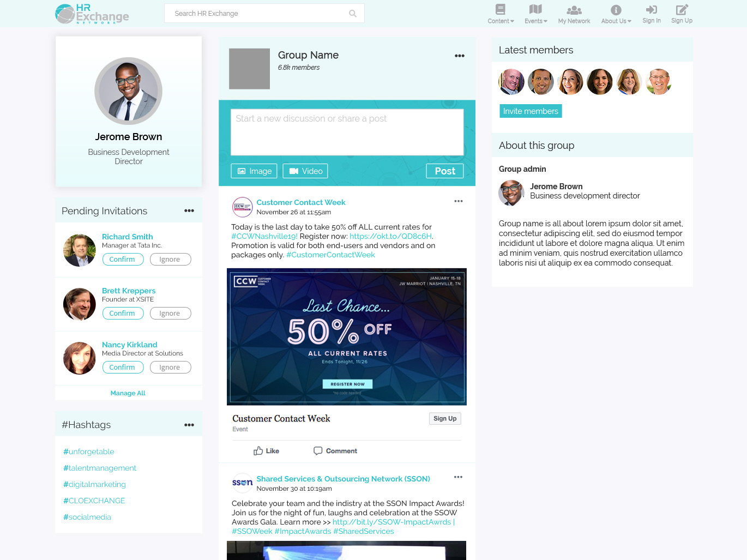Follow the #SharedServices hashtag
Image resolution: width=747 pixels, height=560 pixels.
[x=364, y=531]
